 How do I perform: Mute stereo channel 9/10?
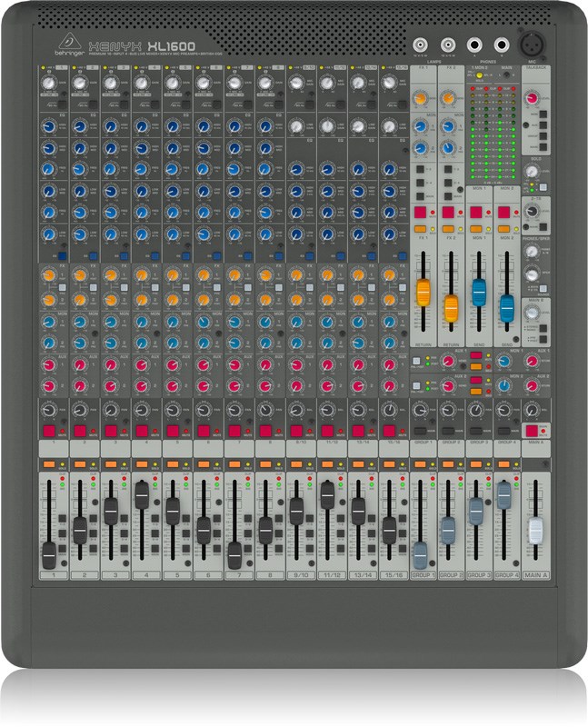coord(296,431)
